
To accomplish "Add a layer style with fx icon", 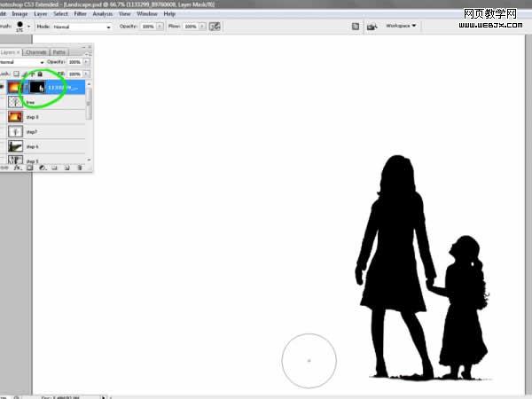I will point(17,168).
